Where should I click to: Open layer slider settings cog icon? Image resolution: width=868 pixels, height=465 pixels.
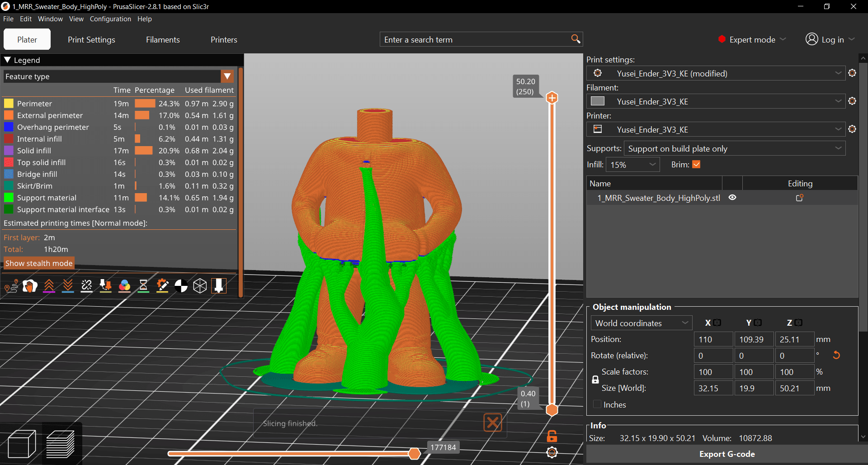pyautogui.click(x=552, y=452)
